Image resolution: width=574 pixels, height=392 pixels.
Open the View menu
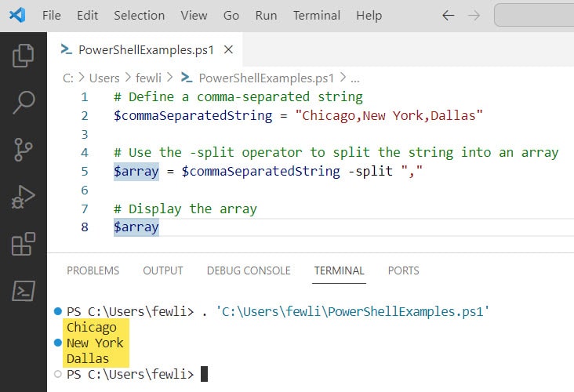click(194, 16)
